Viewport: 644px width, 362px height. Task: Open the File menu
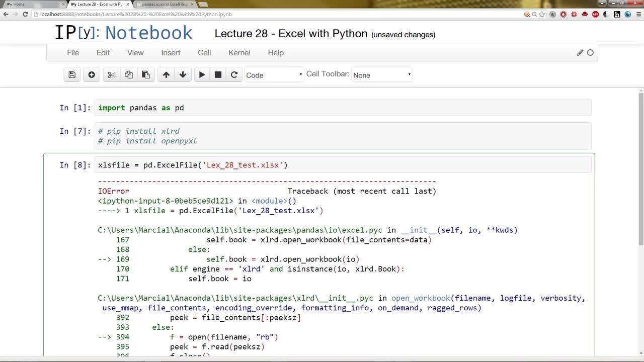point(73,53)
